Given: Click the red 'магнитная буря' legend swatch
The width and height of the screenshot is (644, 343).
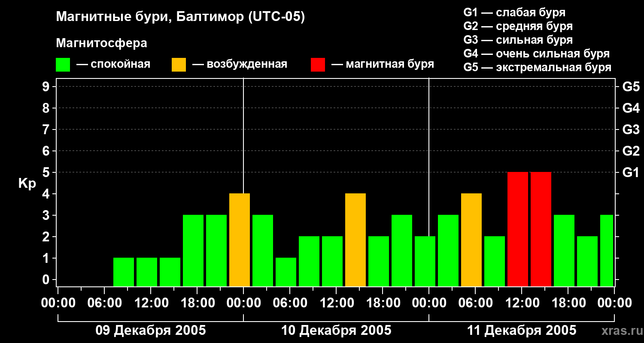Looking at the screenshot, I should click(318, 65).
